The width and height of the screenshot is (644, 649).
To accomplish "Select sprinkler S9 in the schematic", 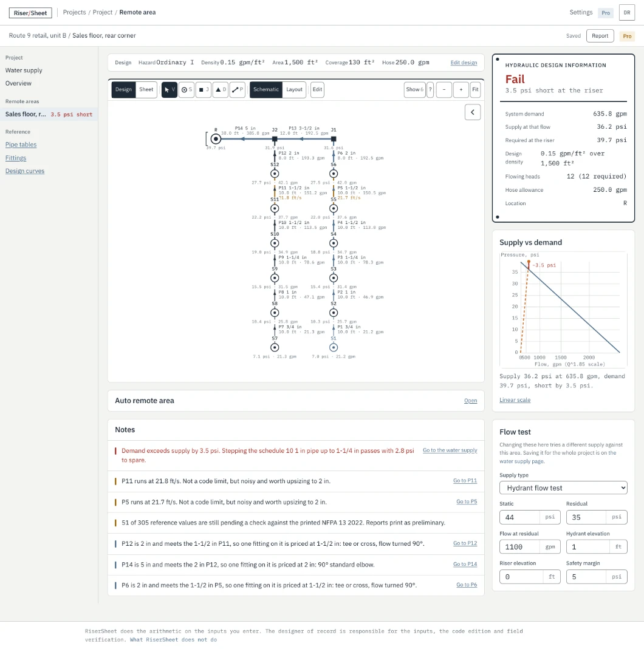I will [275, 278].
